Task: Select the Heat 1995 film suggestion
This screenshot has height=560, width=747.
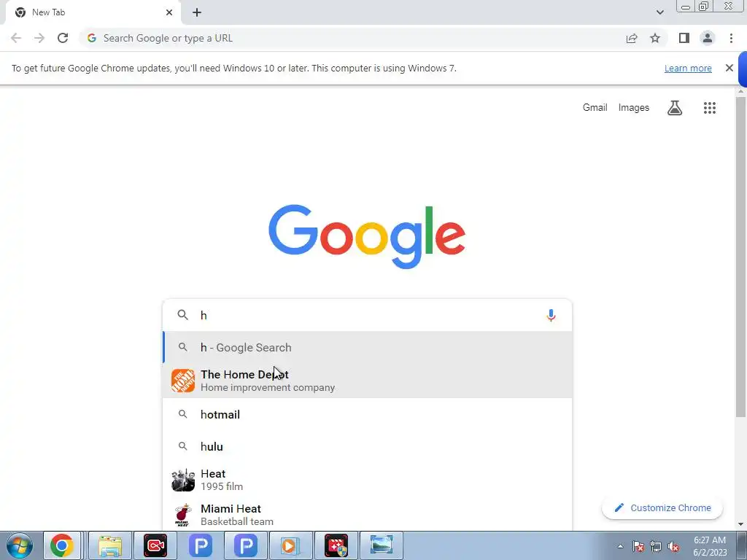Action: click(x=368, y=480)
